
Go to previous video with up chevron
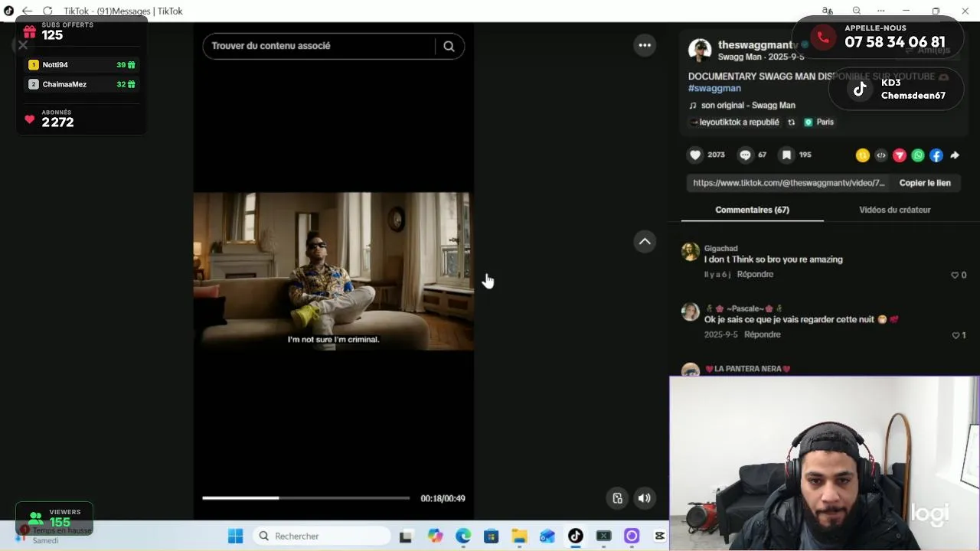pyautogui.click(x=645, y=241)
